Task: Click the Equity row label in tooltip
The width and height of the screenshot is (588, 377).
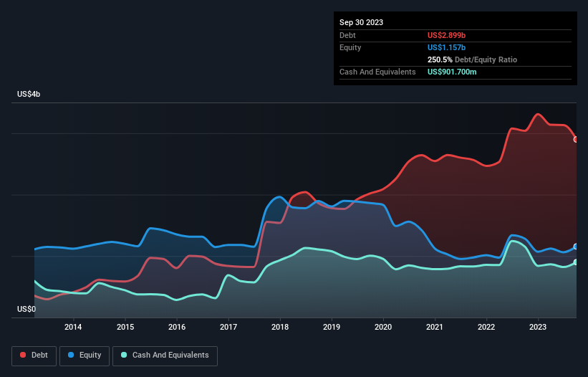Action: (350, 47)
